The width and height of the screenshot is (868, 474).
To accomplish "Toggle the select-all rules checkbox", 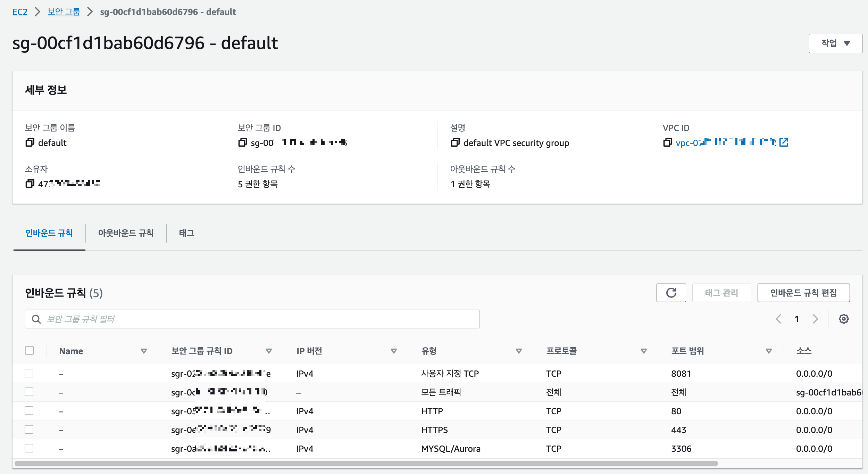I will [29, 351].
